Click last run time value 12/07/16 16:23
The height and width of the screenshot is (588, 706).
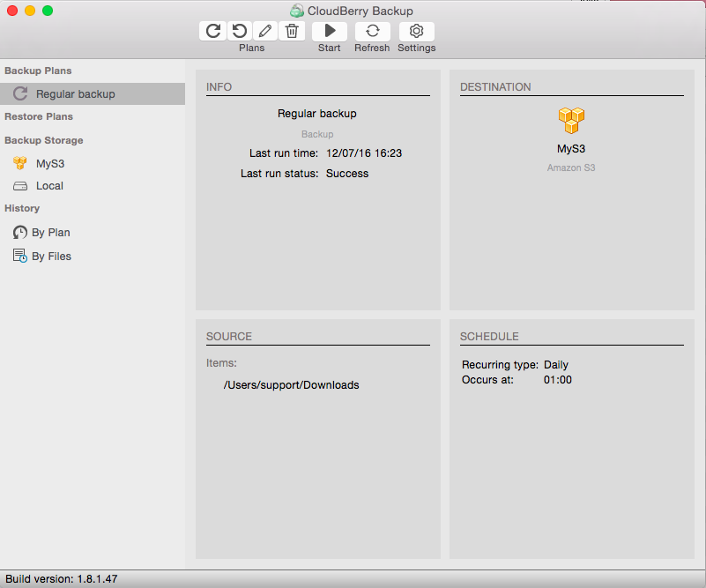364,153
